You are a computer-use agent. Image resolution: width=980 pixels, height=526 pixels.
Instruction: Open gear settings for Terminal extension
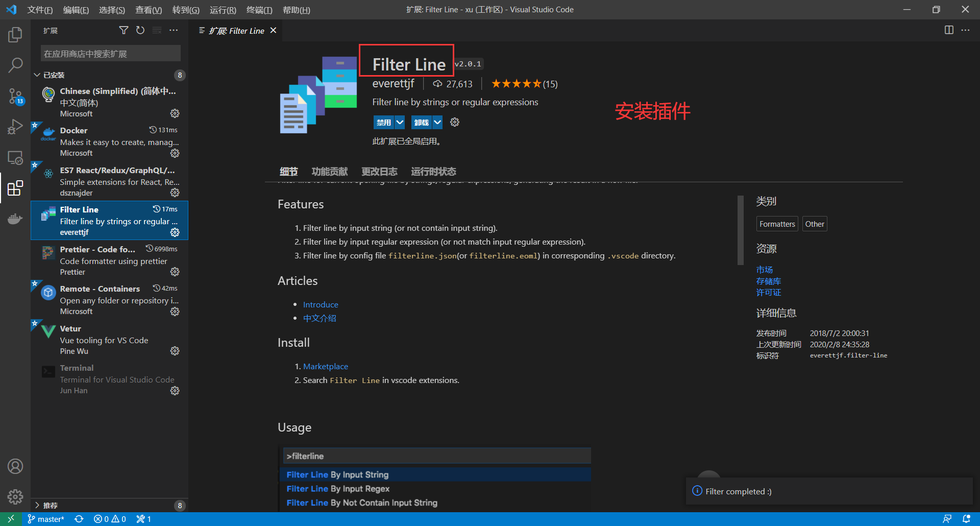pyautogui.click(x=175, y=391)
